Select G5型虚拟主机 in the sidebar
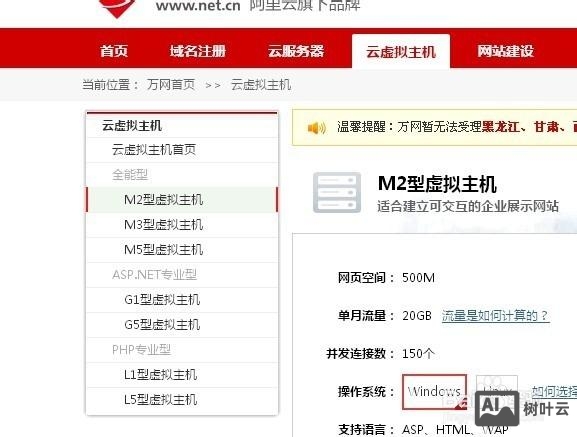Image resolution: width=577 pixels, height=437 pixels. point(182,325)
